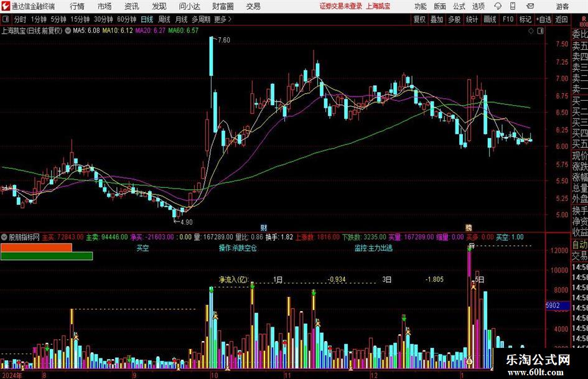Viewport: 588px width, 379px height.
Task: Expand 更多 periods chevron
Action: pyautogui.click(x=230, y=19)
